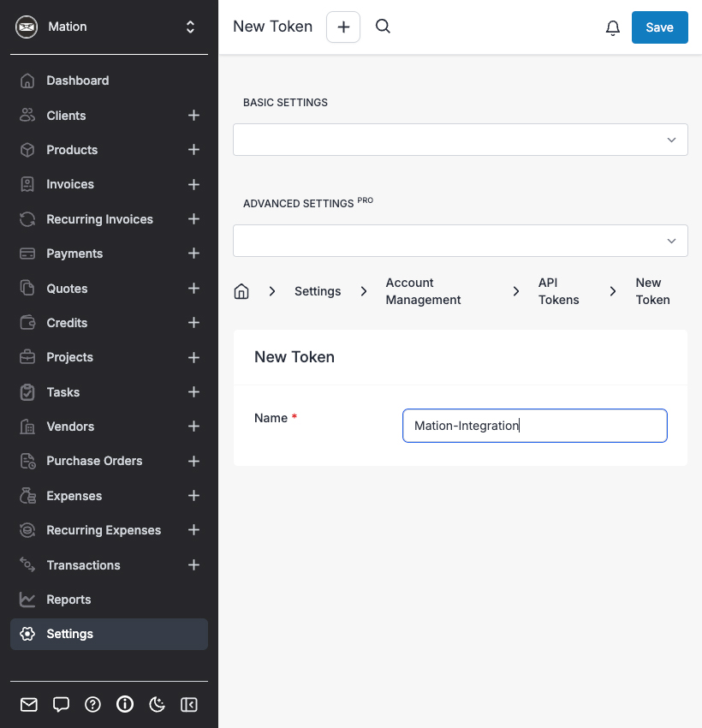Add a new recurring invoice plus icon

pyautogui.click(x=194, y=218)
